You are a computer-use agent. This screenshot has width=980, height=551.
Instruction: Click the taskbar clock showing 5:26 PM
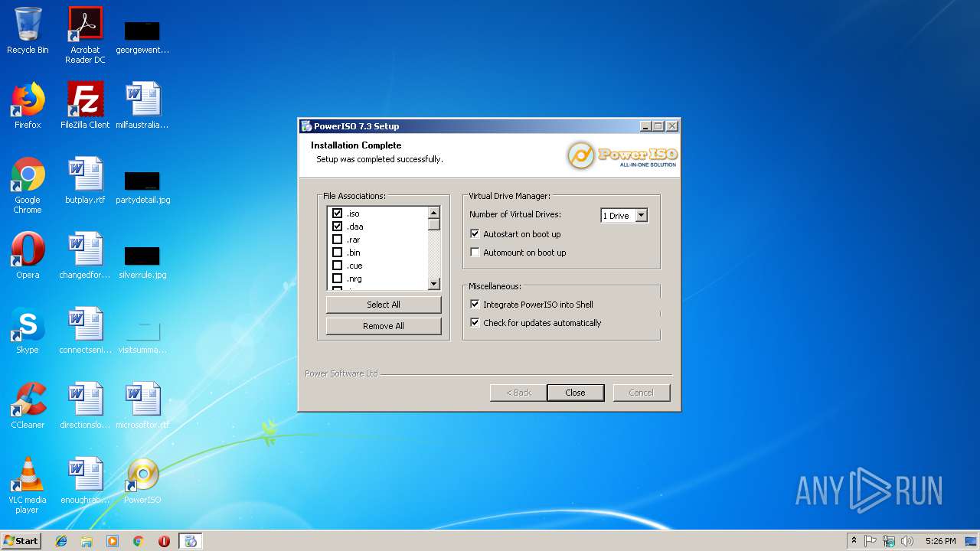(940, 541)
